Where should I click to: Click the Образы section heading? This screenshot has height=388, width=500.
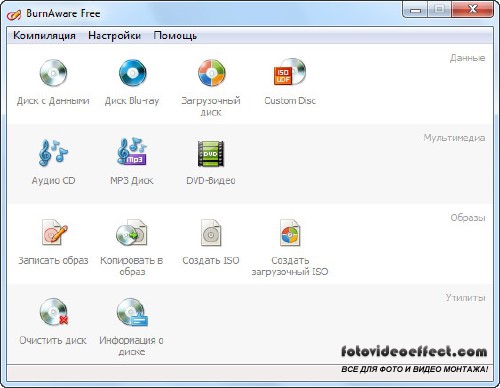click(x=468, y=218)
